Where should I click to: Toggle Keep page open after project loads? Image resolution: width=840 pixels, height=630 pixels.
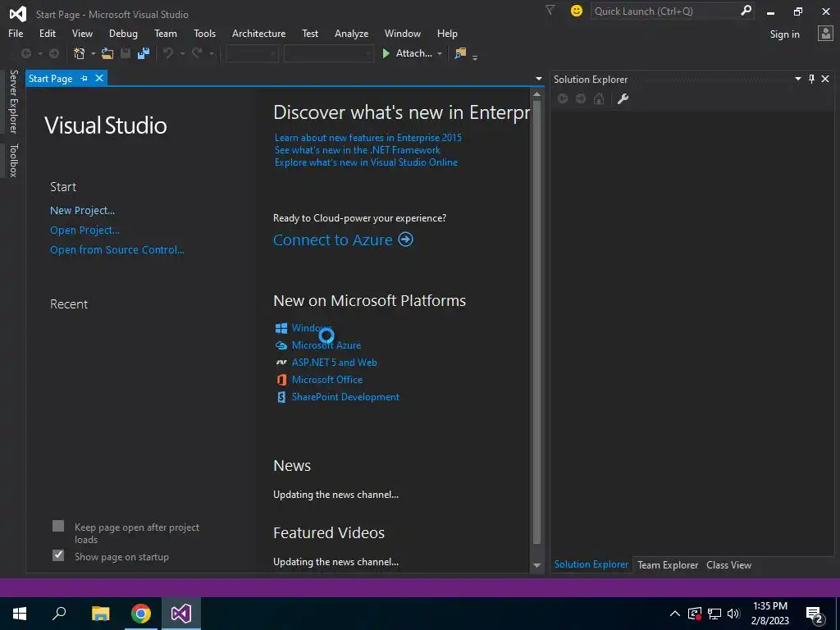(58, 526)
